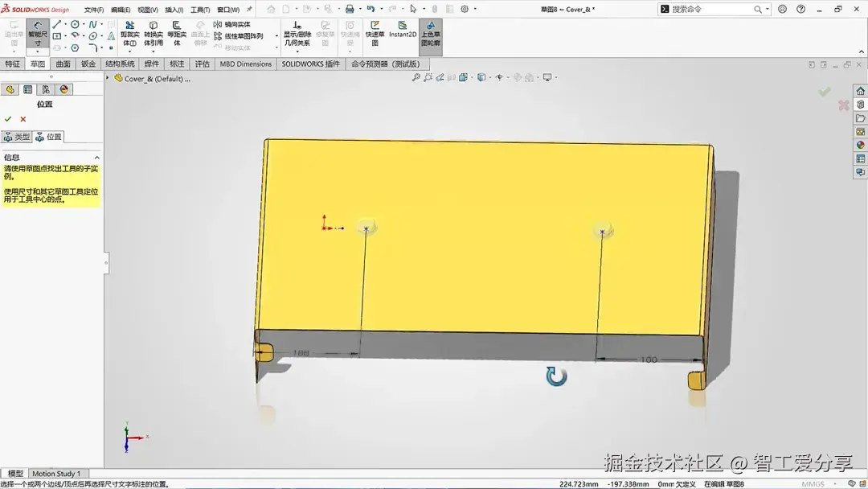Click Offset Entities (等距实体) tool

pyautogui.click(x=177, y=34)
